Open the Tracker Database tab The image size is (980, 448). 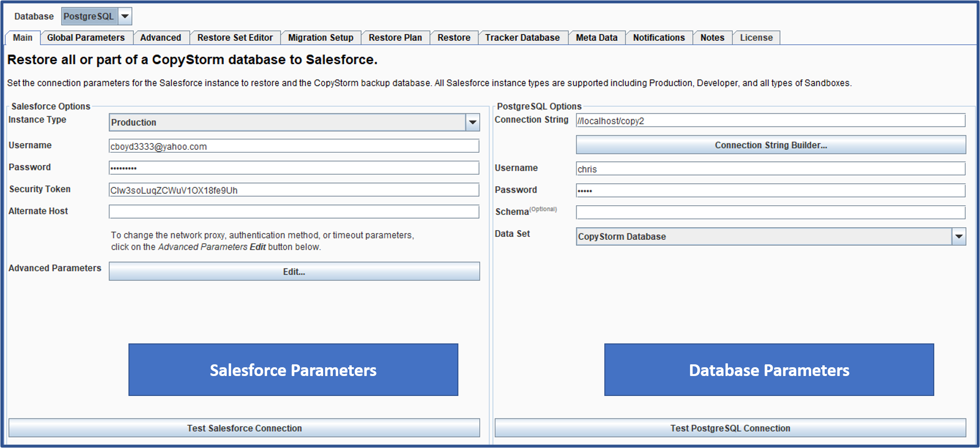click(x=522, y=37)
